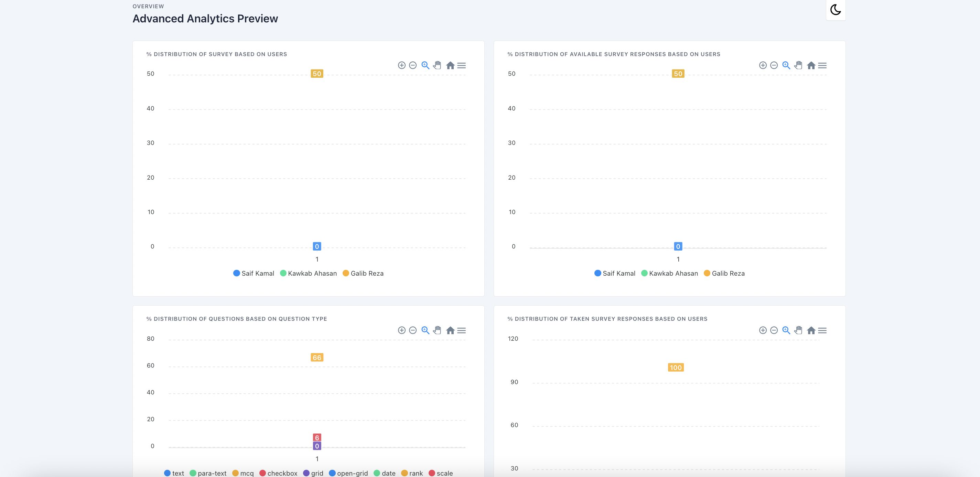Zoom in on survey distribution chart
Viewport: 980px width, 477px height.
(401, 65)
